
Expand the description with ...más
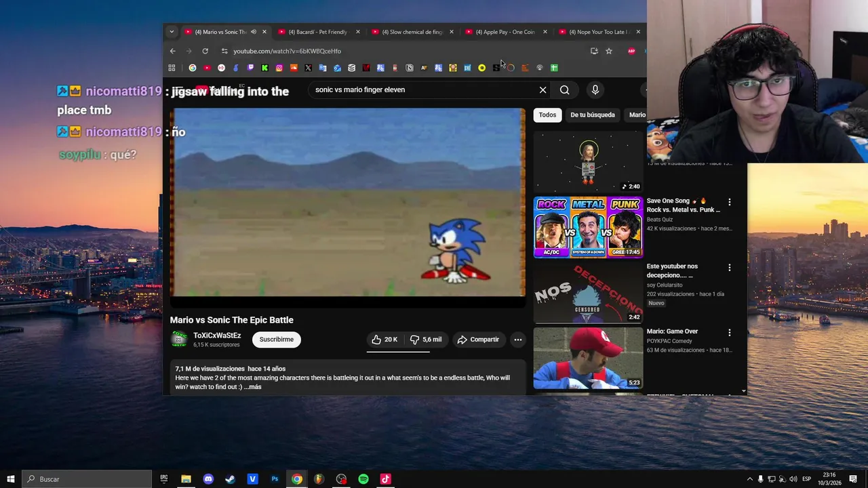(252, 387)
